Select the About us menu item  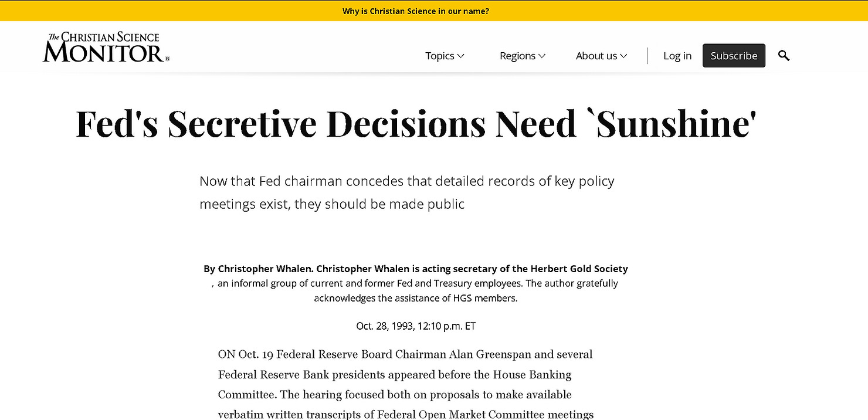[x=597, y=56]
